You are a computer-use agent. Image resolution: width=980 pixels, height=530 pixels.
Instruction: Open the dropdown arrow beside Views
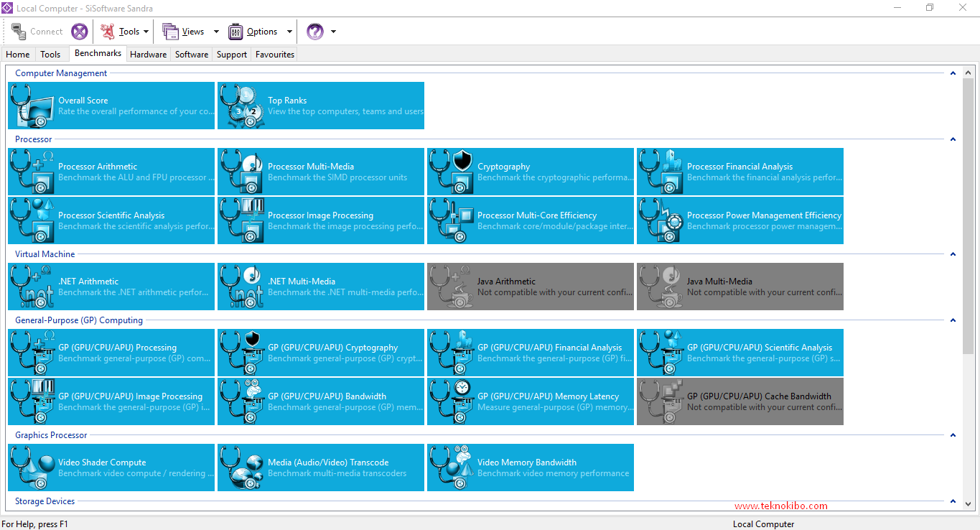(x=216, y=32)
